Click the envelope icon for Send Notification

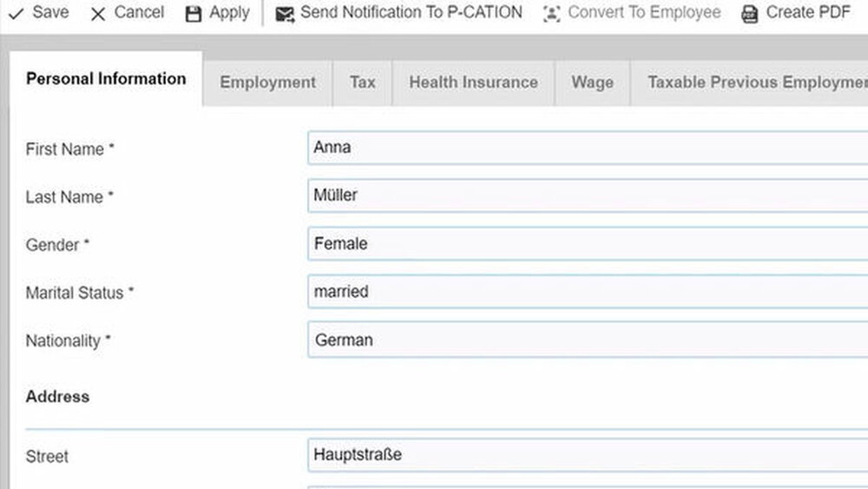[x=285, y=14]
